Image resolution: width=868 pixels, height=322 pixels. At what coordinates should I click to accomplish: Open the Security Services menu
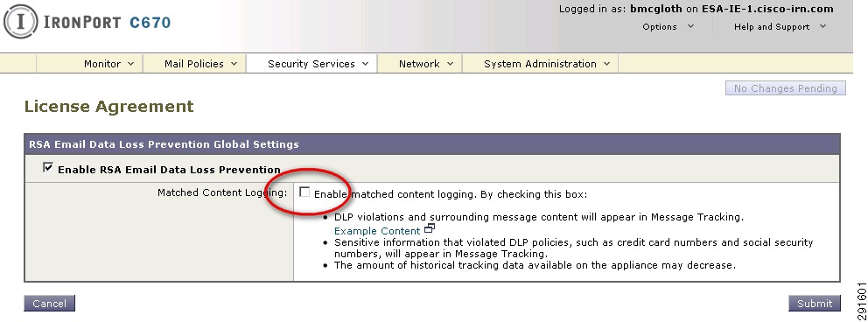(x=312, y=64)
